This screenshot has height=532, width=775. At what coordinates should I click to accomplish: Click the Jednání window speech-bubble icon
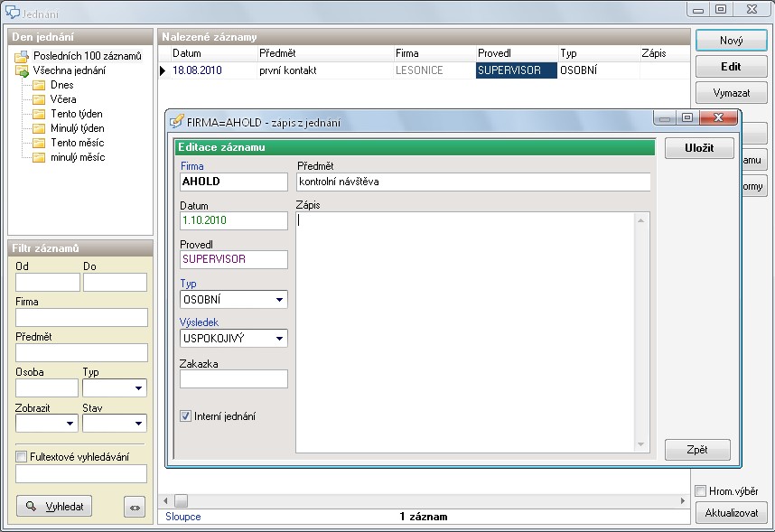coord(12,12)
